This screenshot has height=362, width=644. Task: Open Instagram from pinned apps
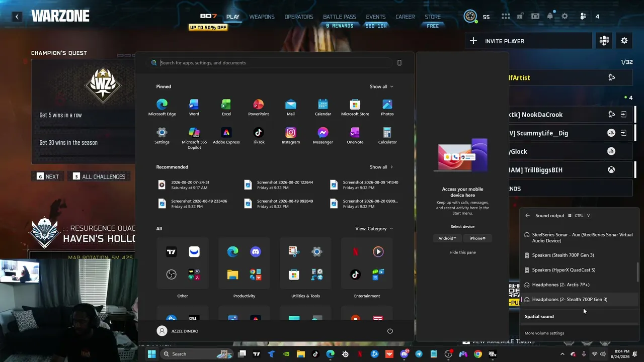point(291,136)
